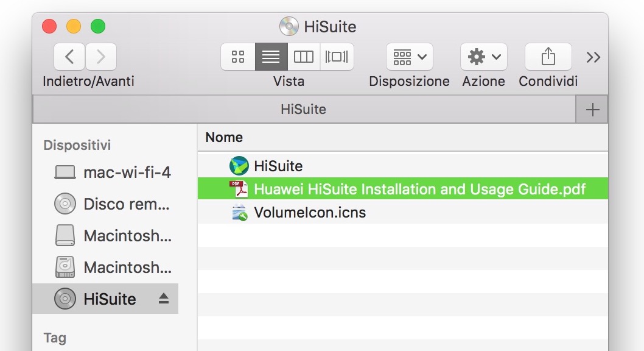Add a new tab with plus button
Viewport: 644px width, 351px height.
(592, 110)
